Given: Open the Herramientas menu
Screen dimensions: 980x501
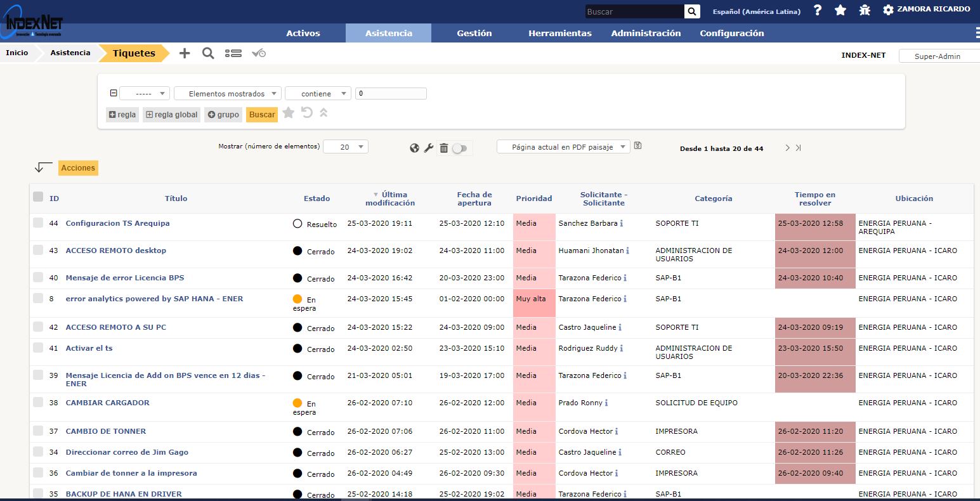Looking at the screenshot, I should click(x=559, y=33).
